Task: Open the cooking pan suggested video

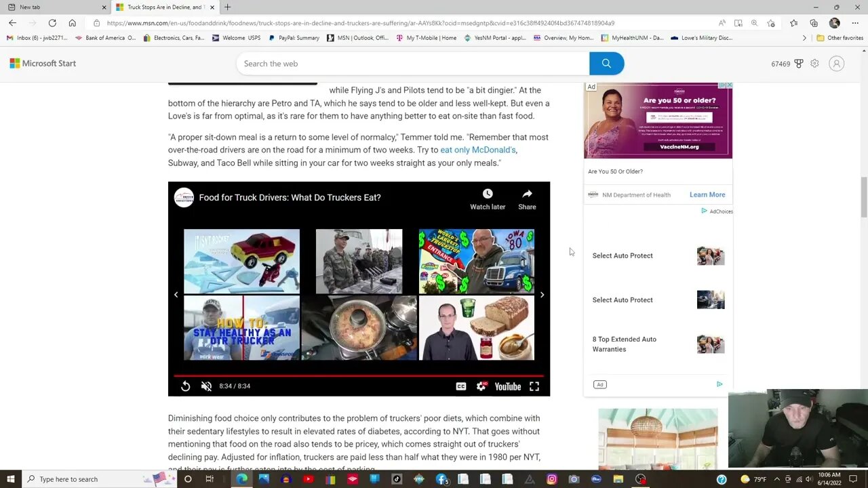Action: pyautogui.click(x=359, y=327)
